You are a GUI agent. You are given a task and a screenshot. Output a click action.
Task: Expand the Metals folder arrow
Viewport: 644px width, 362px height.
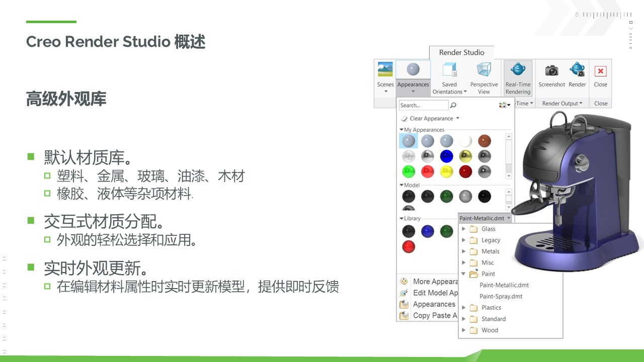(x=464, y=251)
